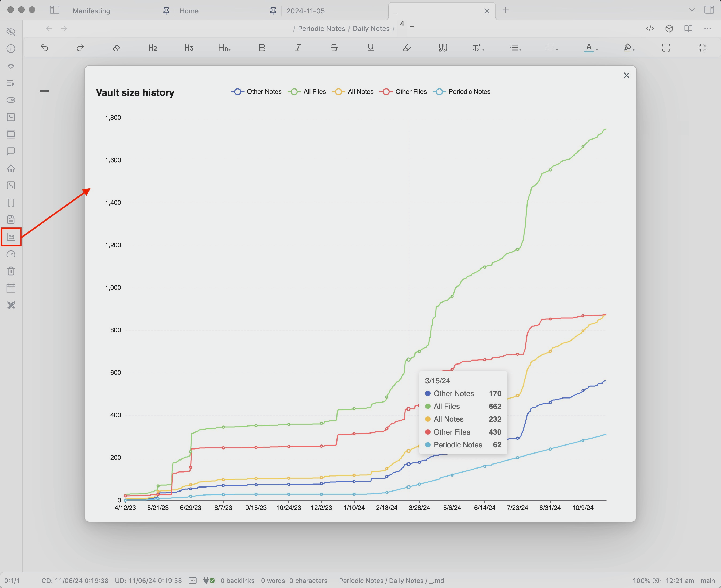Image resolution: width=721 pixels, height=588 pixels.
Task: Click the trash icon in left sidebar
Action: 11,271
